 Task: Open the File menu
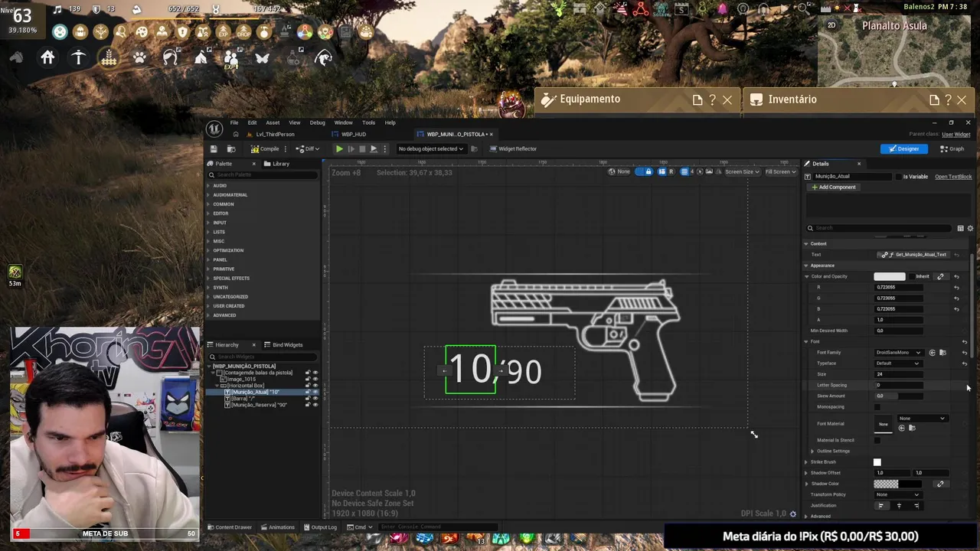[x=234, y=122]
